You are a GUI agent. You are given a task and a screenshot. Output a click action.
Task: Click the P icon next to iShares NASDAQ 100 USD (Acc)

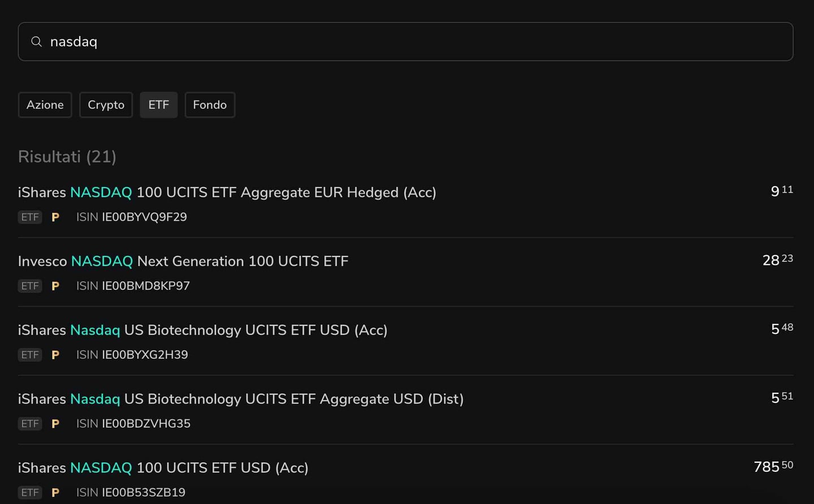(x=55, y=492)
